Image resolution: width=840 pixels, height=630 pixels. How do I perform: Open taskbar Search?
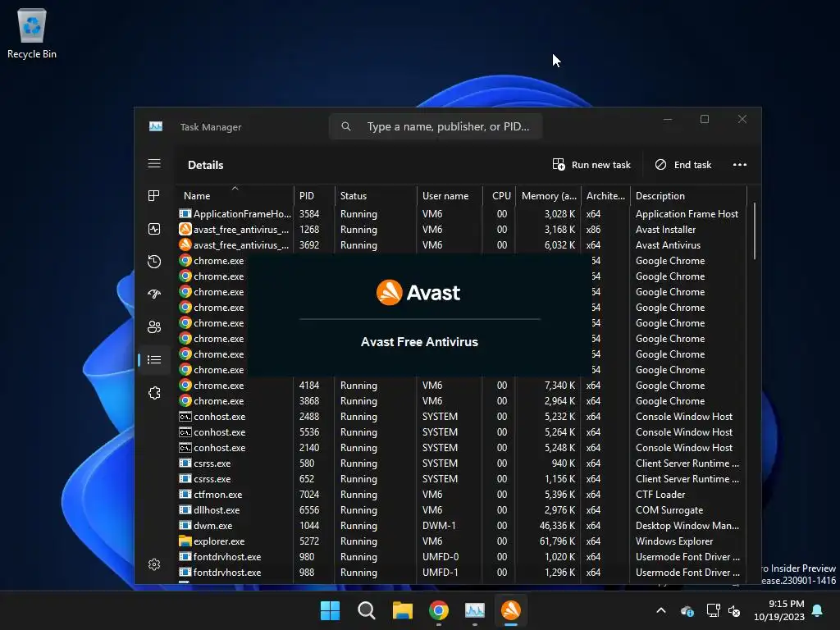point(367,610)
